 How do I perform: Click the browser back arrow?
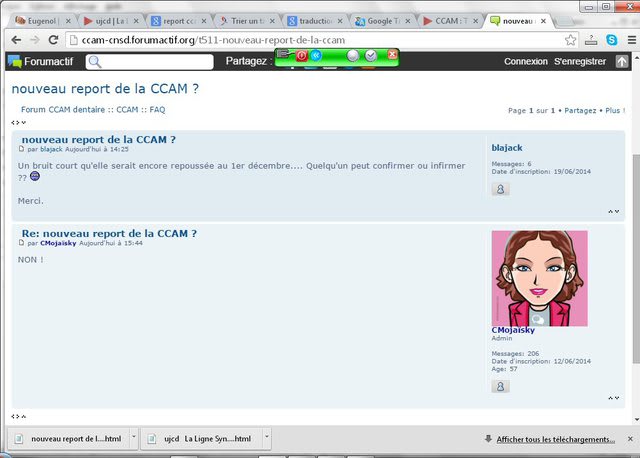(x=12, y=40)
